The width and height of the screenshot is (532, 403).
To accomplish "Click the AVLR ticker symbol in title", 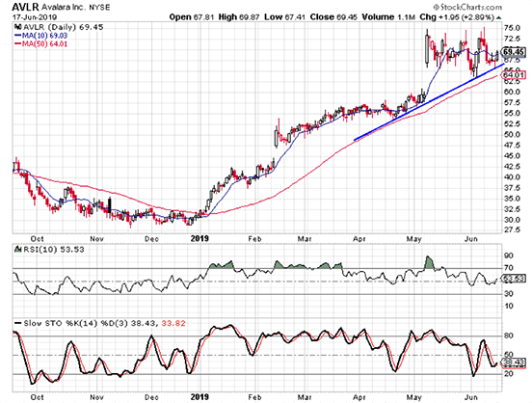I will (x=25, y=7).
